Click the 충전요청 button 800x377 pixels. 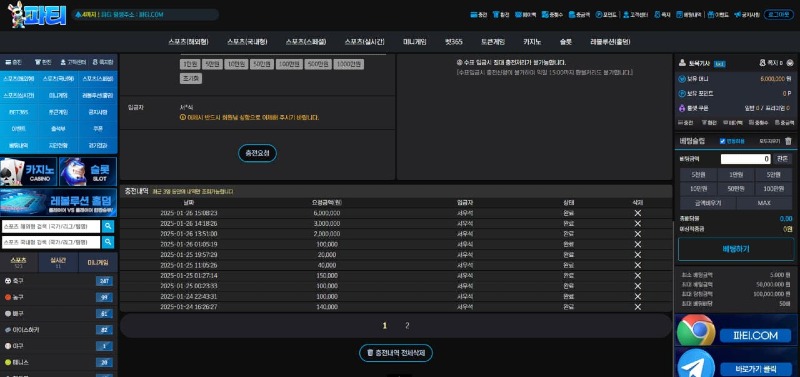click(257, 153)
